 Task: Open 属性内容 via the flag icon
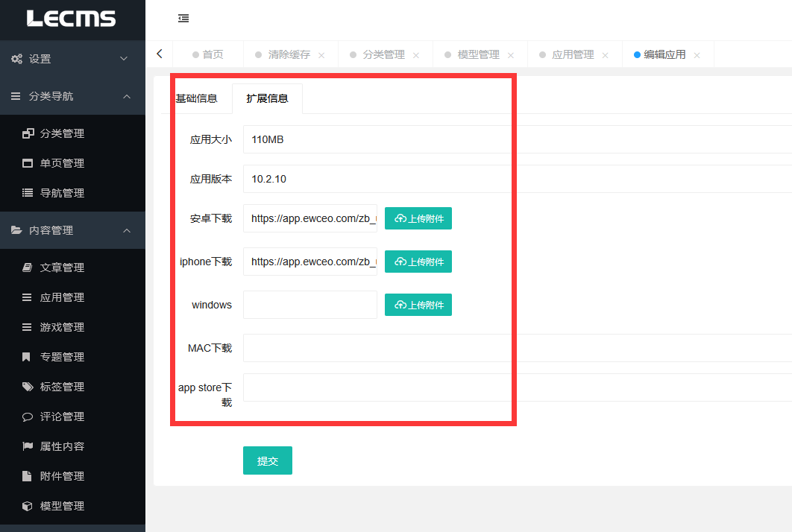[28, 446]
